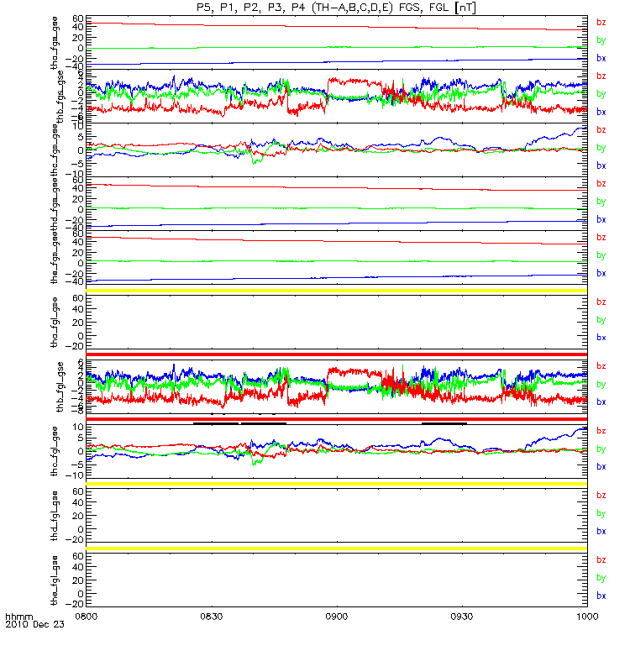Click the 'thb_fgs_gse' y-axis label
Screen dimensions: 630x672
point(60,97)
